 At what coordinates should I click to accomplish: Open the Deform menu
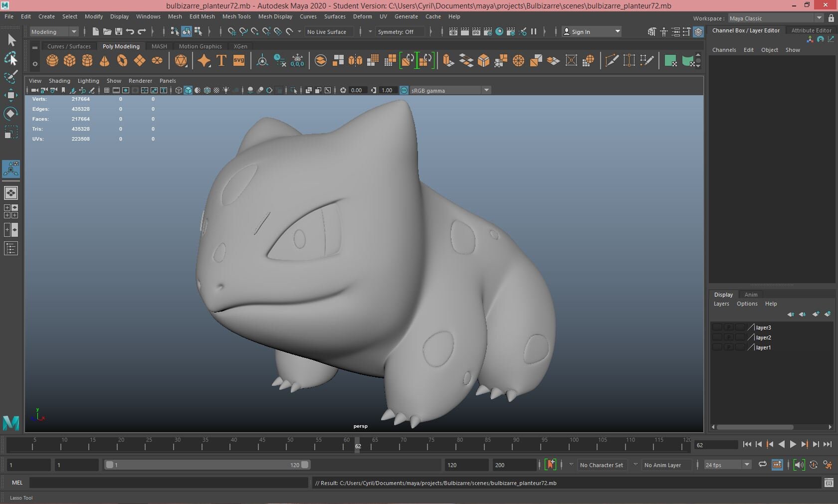point(363,16)
